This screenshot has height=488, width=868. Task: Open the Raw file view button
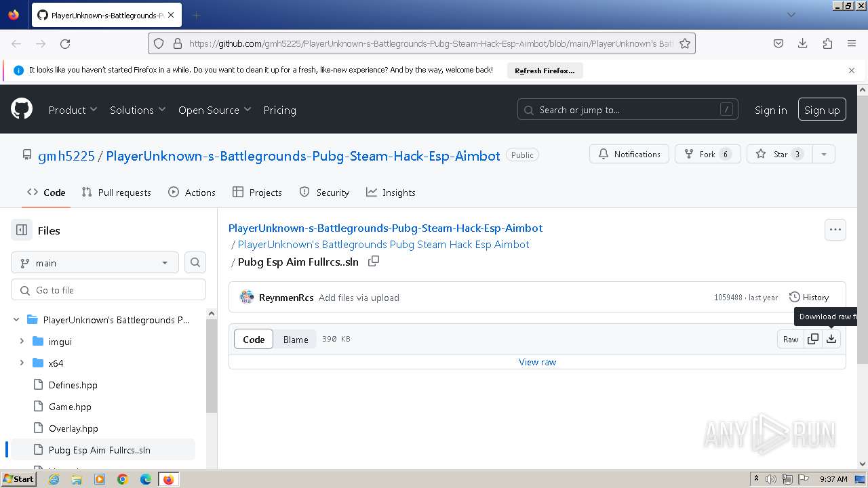pos(791,340)
